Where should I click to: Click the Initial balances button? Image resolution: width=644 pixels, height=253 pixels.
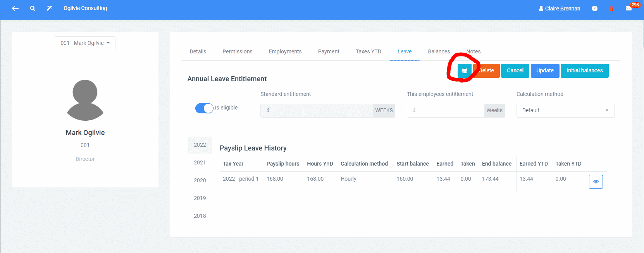(584, 71)
